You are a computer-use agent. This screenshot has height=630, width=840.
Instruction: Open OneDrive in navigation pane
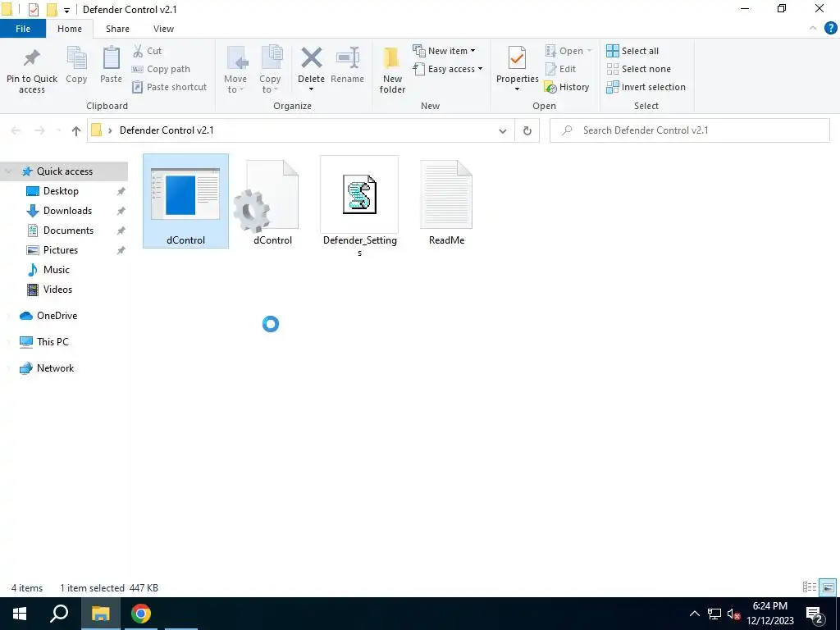57,316
